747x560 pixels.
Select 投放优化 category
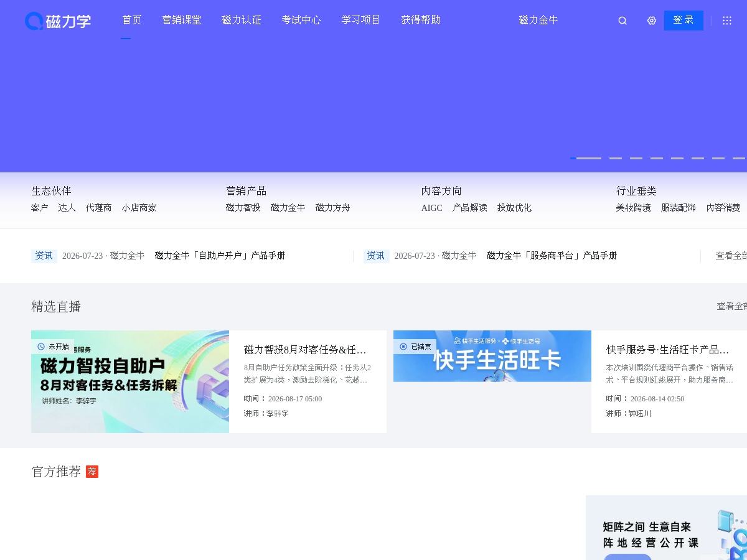(515, 208)
